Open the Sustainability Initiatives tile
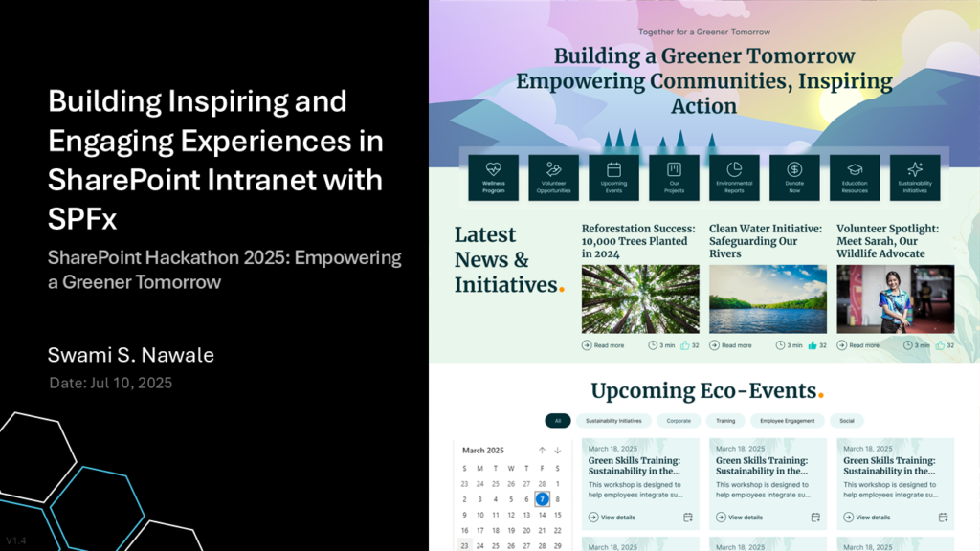The height and width of the screenshot is (551, 980). point(915,178)
